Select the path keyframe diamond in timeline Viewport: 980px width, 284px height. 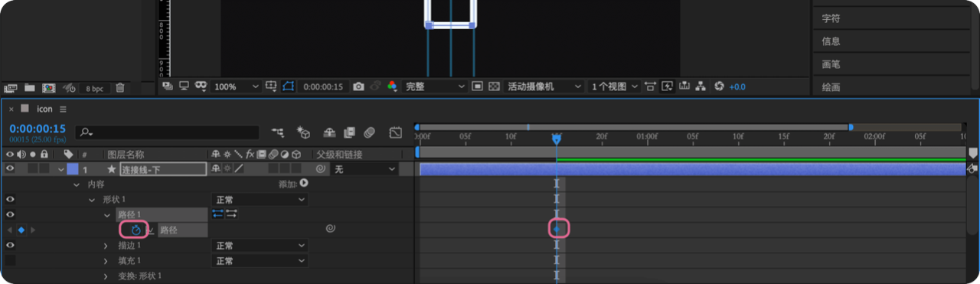point(557,229)
